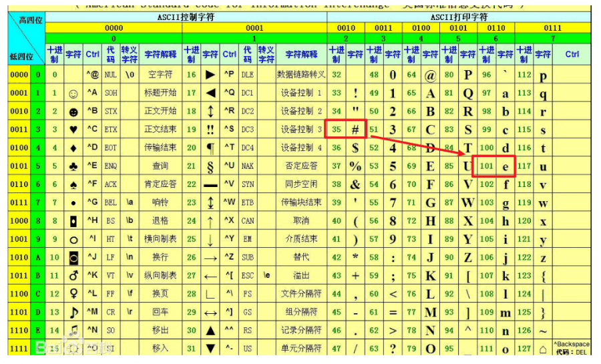Select the "SOH" code cell
601x364 pixels.
coord(111,93)
